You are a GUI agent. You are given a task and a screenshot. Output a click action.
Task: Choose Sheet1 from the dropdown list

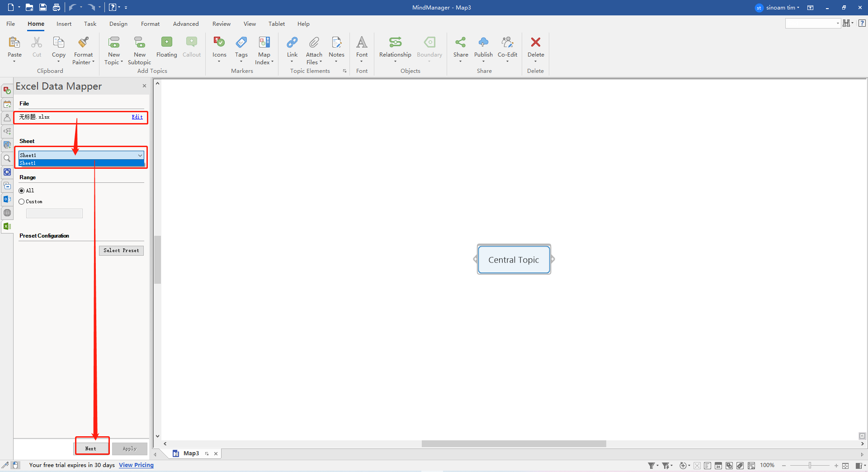pos(81,163)
